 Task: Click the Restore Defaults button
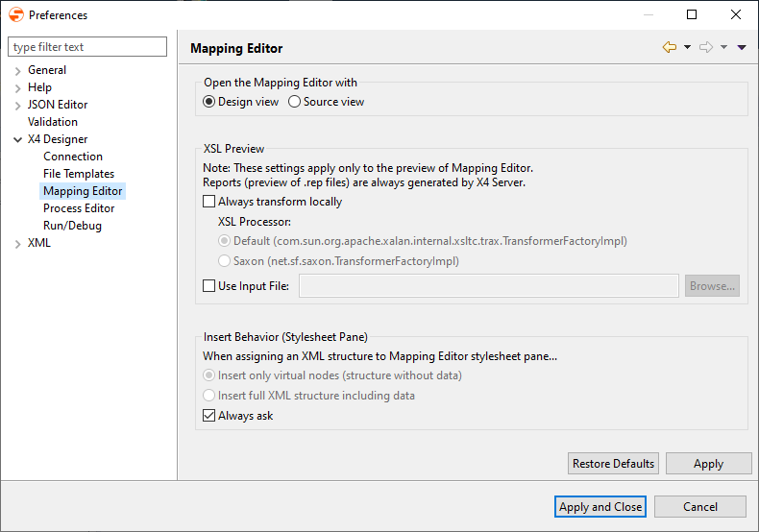click(613, 464)
